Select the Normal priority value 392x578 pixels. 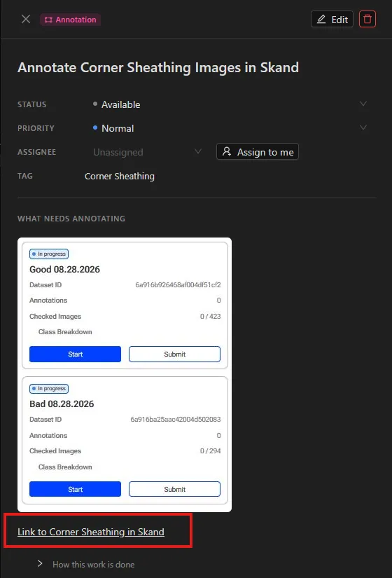(118, 128)
